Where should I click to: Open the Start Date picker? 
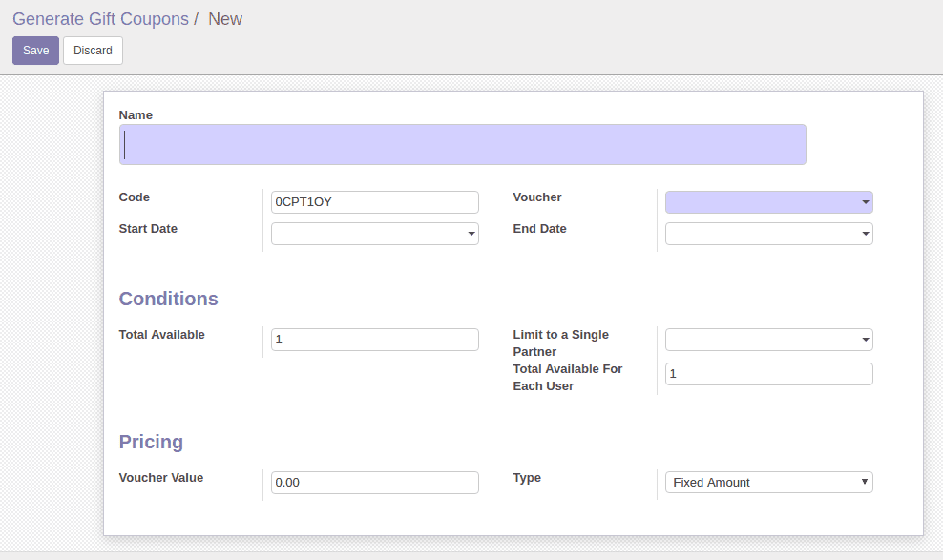(375, 234)
